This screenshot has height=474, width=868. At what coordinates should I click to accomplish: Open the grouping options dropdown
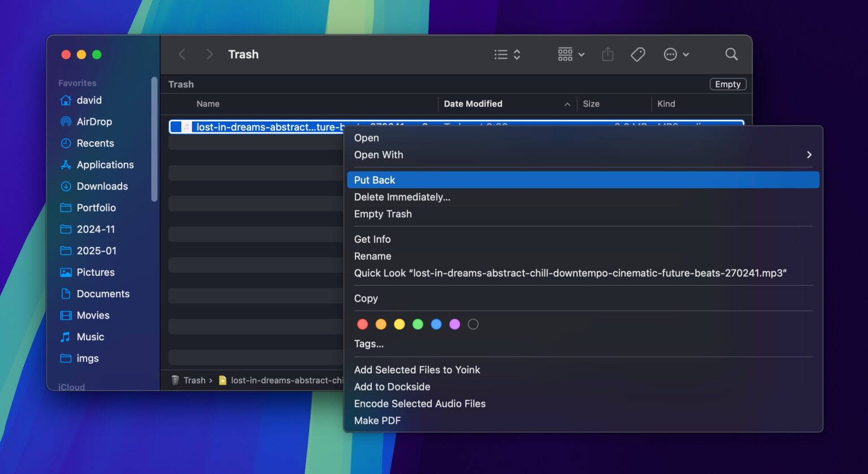(570, 54)
